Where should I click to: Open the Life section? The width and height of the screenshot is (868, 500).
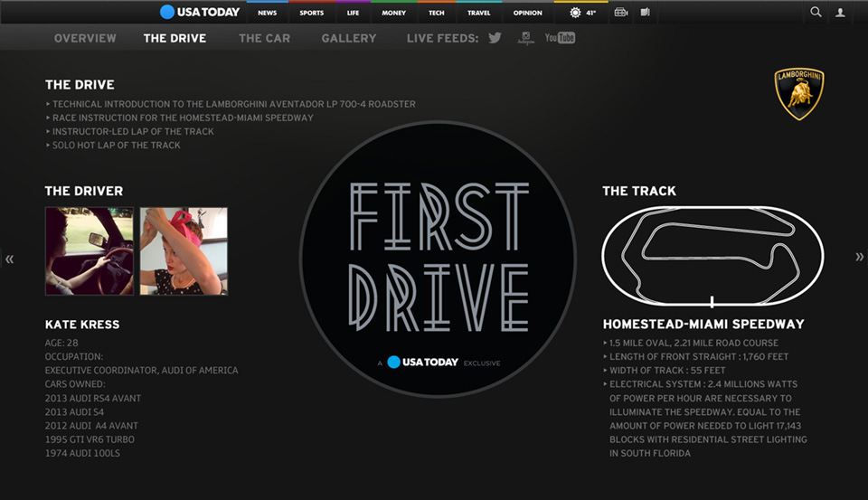[x=354, y=13]
